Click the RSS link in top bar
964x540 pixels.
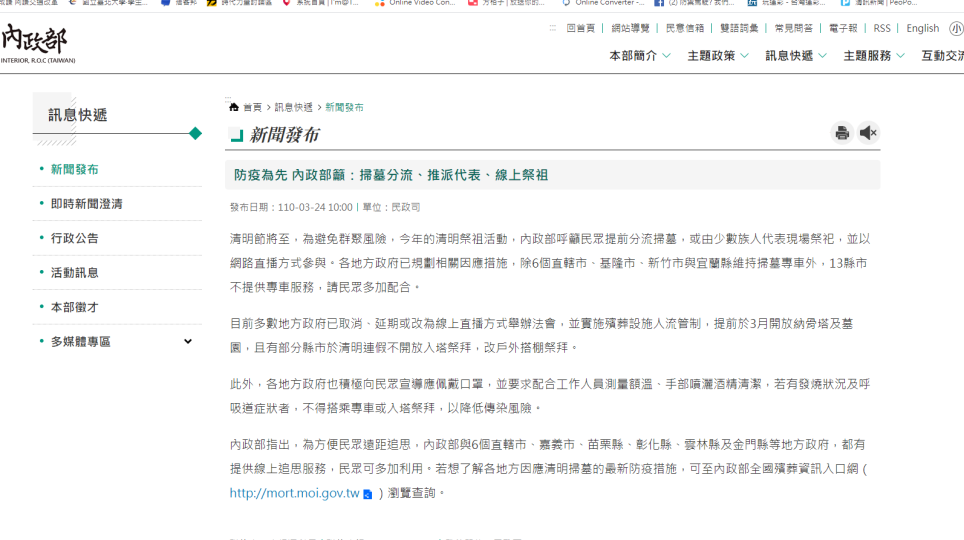881,29
